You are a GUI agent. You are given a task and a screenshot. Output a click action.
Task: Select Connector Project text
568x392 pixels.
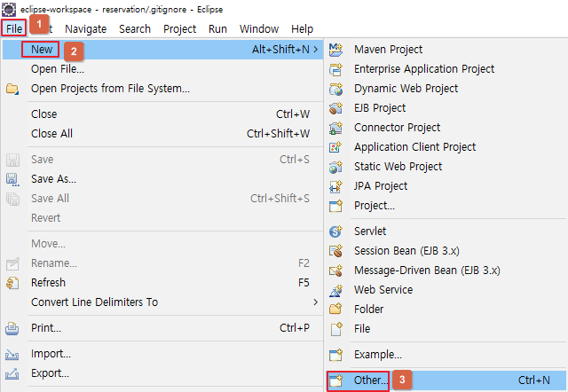[397, 128]
